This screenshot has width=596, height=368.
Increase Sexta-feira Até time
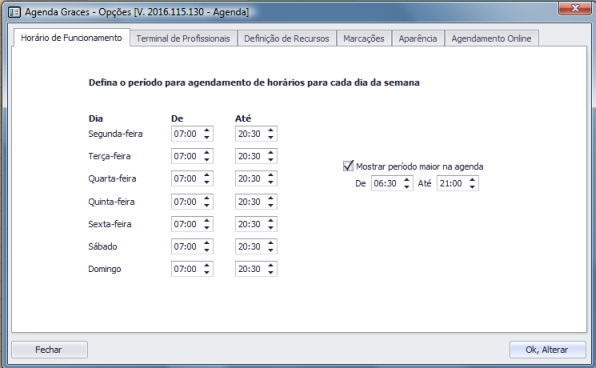[271, 220]
